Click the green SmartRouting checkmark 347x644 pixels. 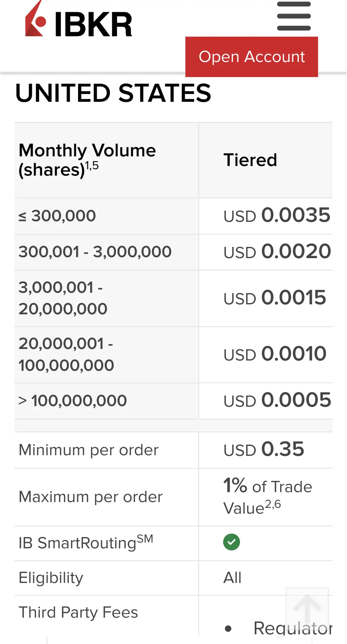231,542
